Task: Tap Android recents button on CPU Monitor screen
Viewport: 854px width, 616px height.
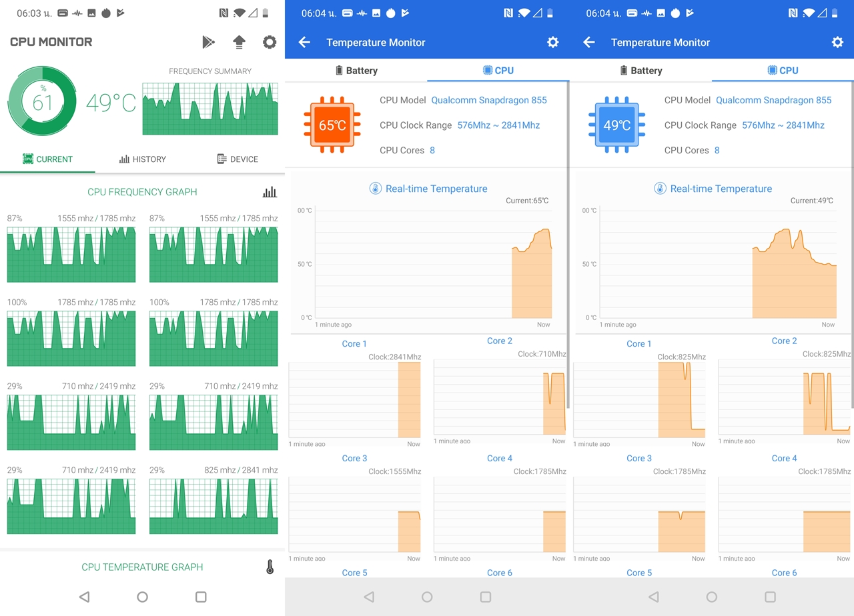Action: (201, 597)
